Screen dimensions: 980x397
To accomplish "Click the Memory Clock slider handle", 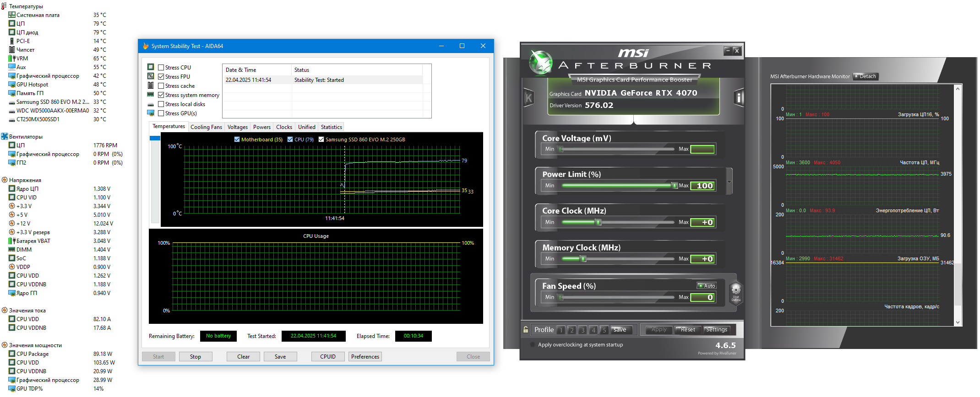I will (583, 258).
